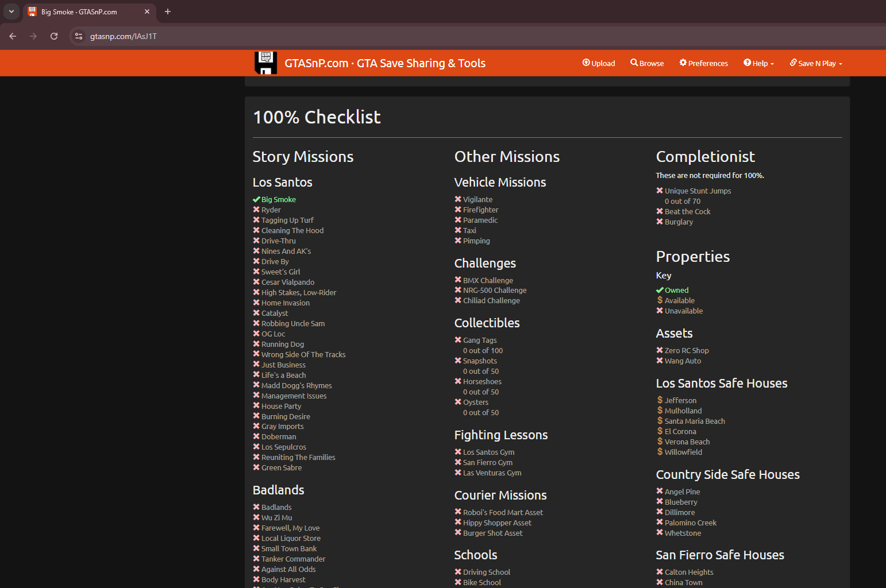
Task: Click the X icon beside Unique Stunt Jumps
Action: coord(660,191)
